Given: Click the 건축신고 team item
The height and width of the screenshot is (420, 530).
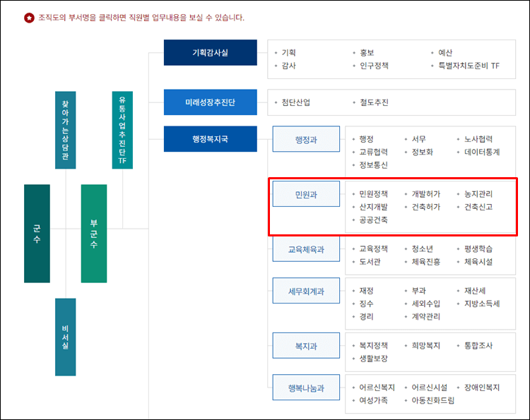Looking at the screenshot, I should [x=478, y=207].
